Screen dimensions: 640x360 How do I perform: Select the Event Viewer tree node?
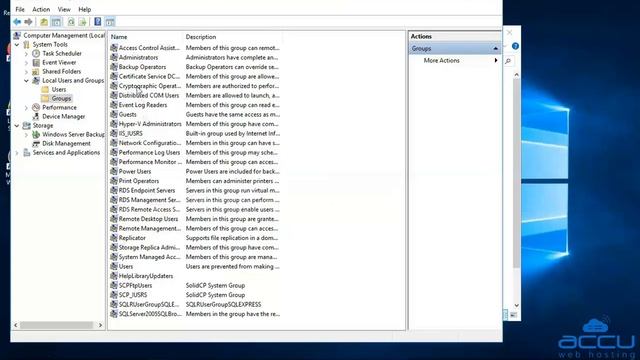[59, 62]
